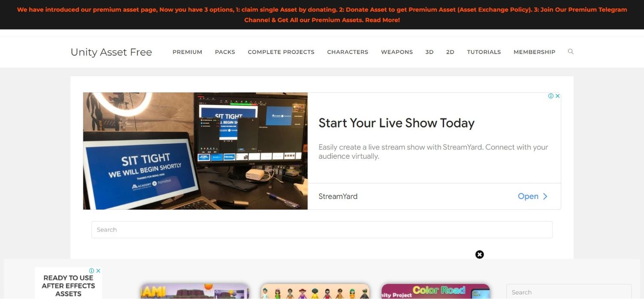Open the search magnifier icon in navigation
The height and width of the screenshot is (299, 644).
pyautogui.click(x=571, y=51)
